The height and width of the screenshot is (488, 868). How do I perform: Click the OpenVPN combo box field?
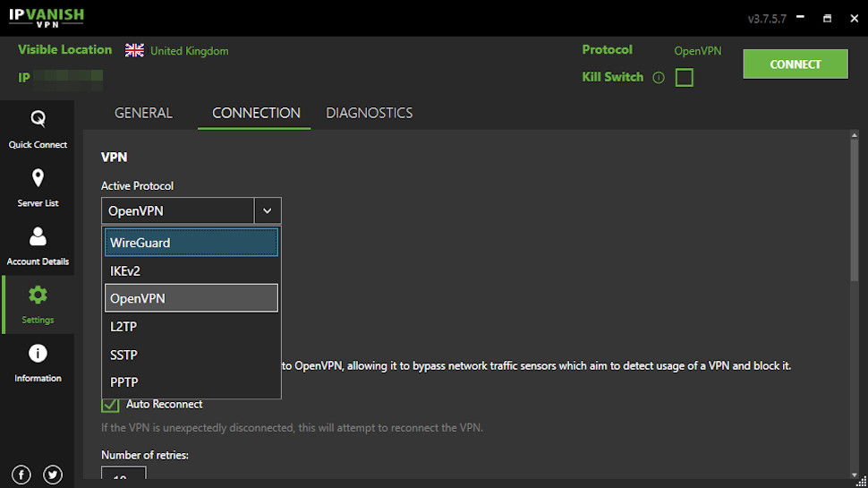(178, 210)
